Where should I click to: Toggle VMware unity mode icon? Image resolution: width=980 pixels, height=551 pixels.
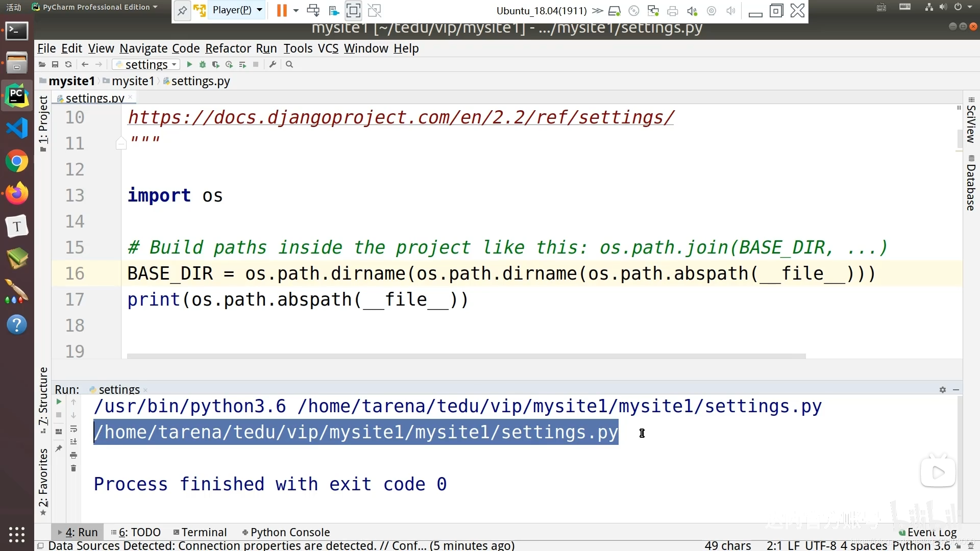(x=375, y=10)
